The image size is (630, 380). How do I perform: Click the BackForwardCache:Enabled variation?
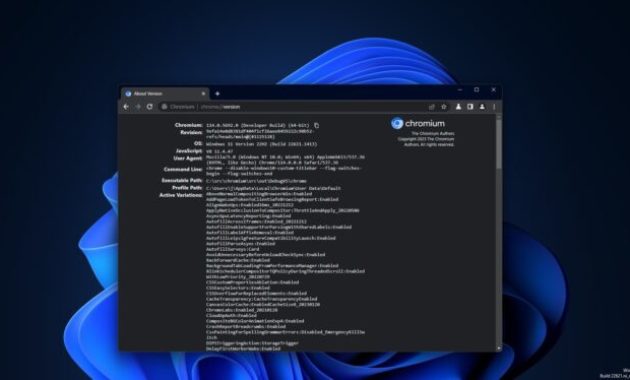238,260
